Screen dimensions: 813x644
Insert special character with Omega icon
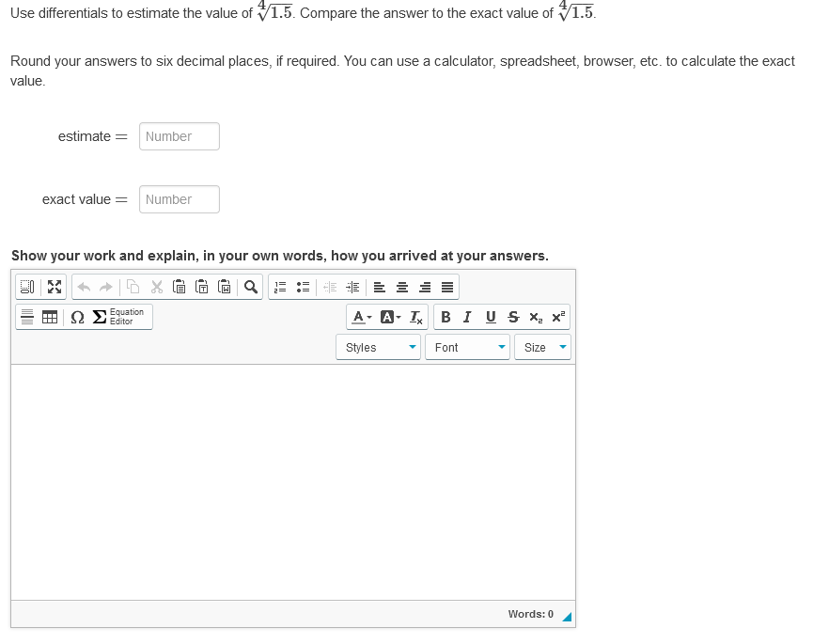pyautogui.click(x=77, y=317)
